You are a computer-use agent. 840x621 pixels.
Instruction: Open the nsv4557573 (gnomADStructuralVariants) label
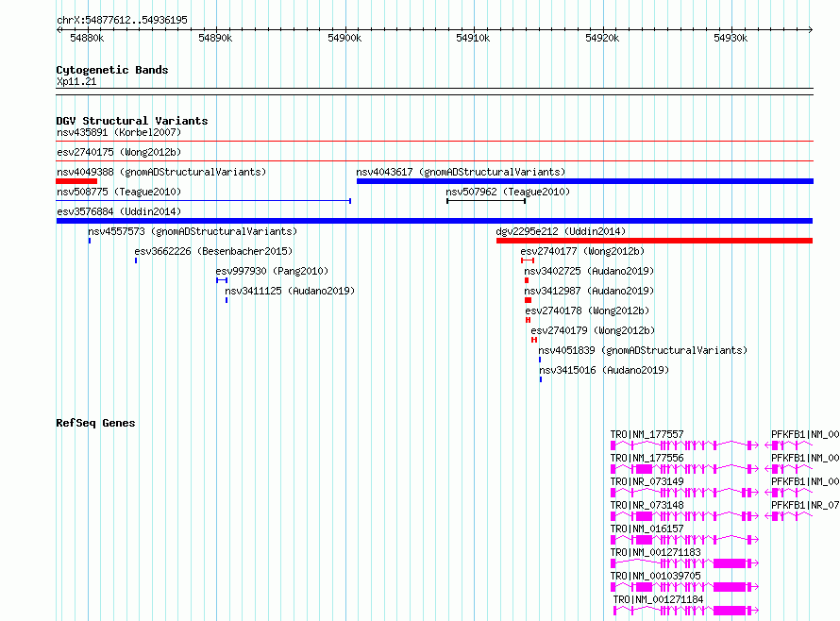[193, 231]
